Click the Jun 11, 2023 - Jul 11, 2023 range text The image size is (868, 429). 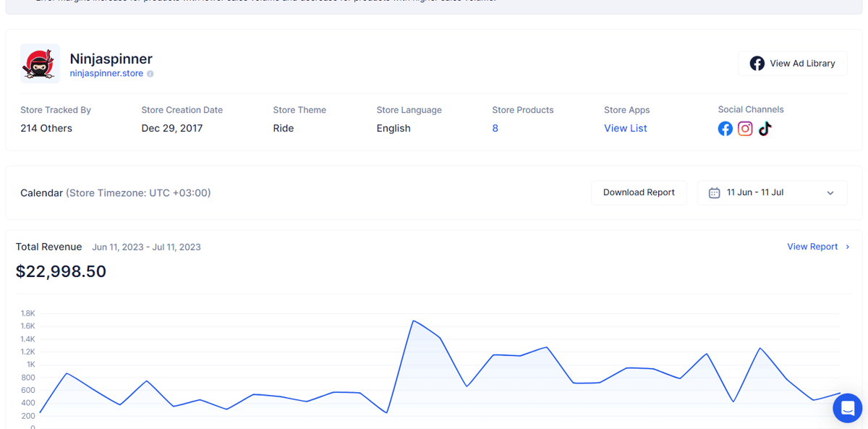coord(146,247)
